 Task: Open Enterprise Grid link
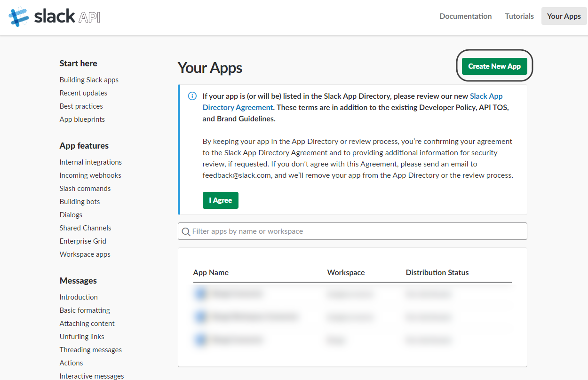[83, 241]
